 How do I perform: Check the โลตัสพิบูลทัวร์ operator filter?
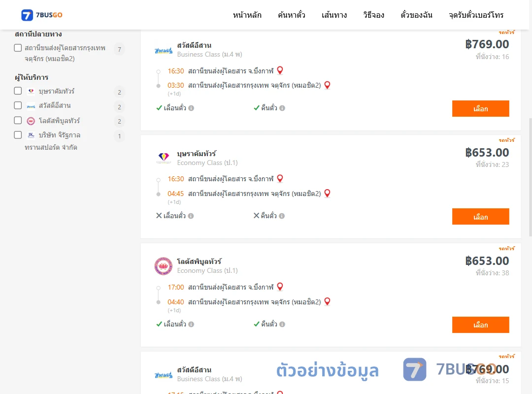(18, 121)
